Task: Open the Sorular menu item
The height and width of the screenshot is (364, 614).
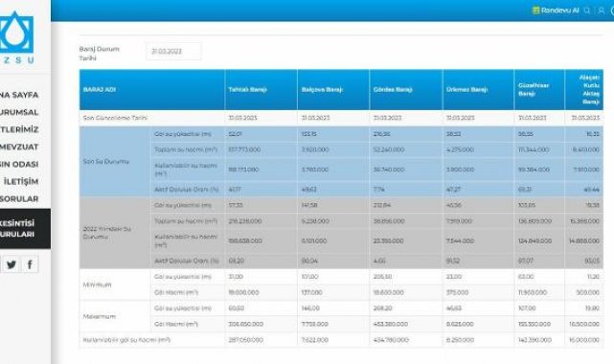Action: pos(19,199)
